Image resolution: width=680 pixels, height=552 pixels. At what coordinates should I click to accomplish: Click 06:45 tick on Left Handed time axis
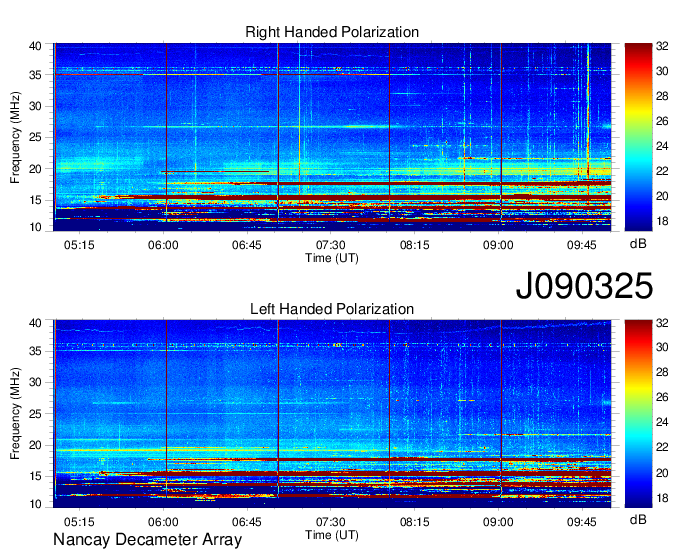tap(247, 522)
